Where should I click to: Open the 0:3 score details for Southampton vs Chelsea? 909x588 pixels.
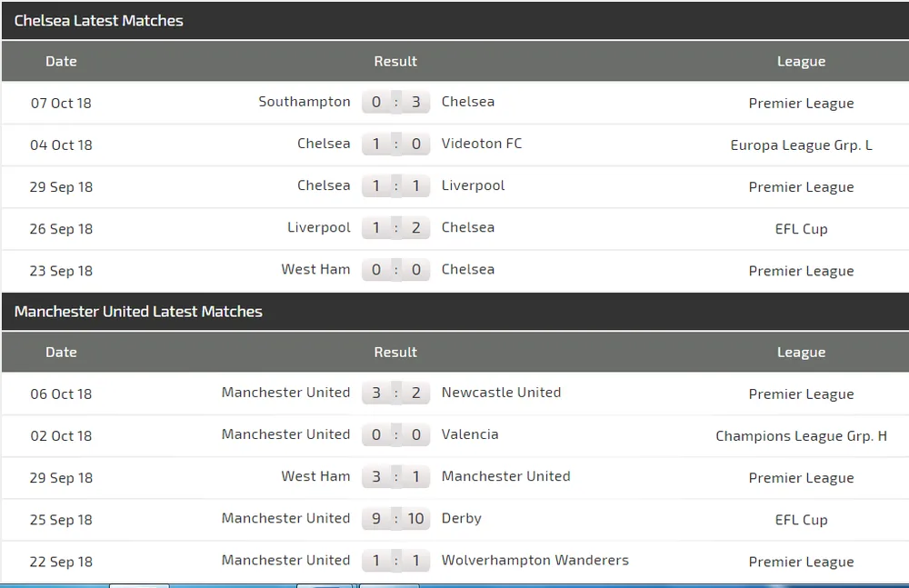(395, 102)
